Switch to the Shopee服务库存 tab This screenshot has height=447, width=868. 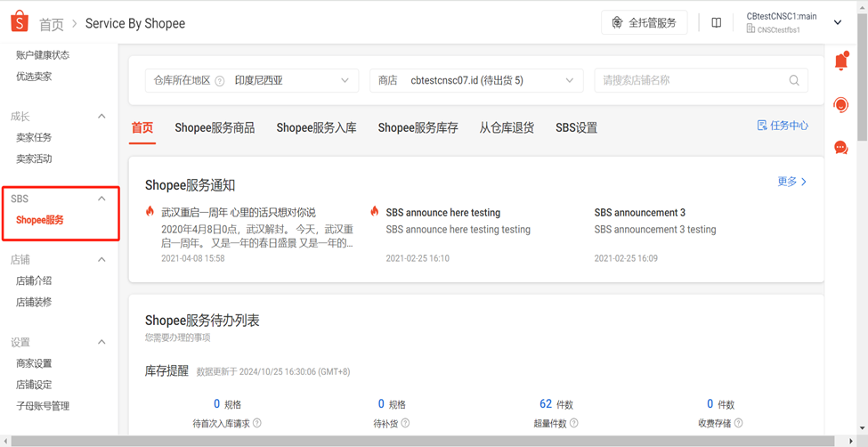click(x=418, y=128)
